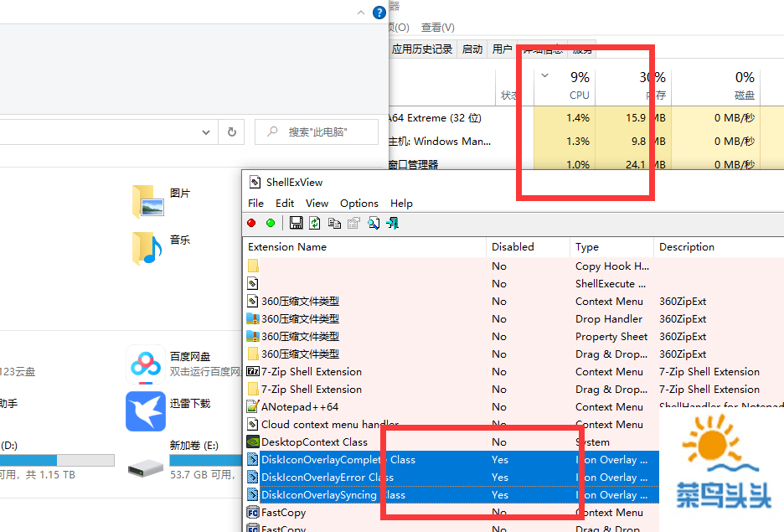The height and width of the screenshot is (532, 784).
Task: Click the Find magnifier icon in ShellExView
Action: tap(374, 223)
